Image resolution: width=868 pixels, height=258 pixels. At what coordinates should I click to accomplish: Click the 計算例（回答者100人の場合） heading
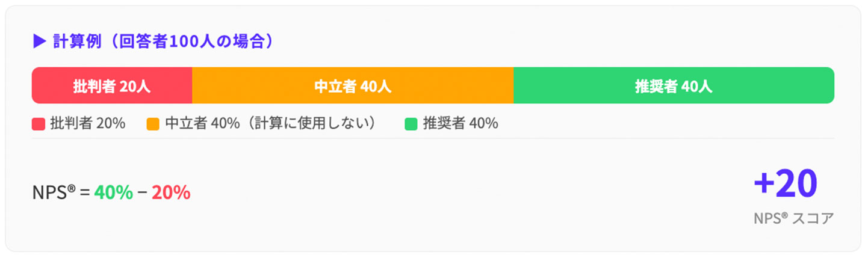point(163,41)
